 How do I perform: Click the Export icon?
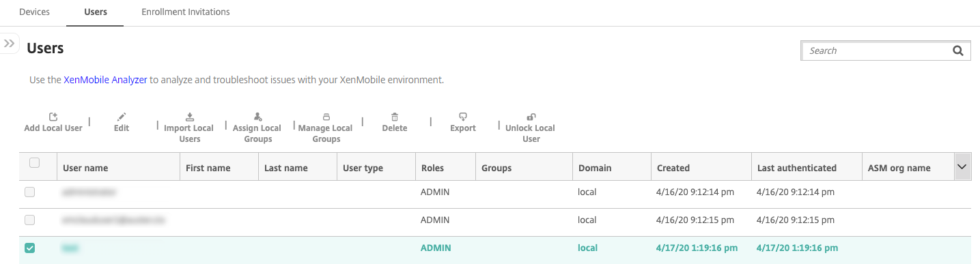pyautogui.click(x=463, y=117)
